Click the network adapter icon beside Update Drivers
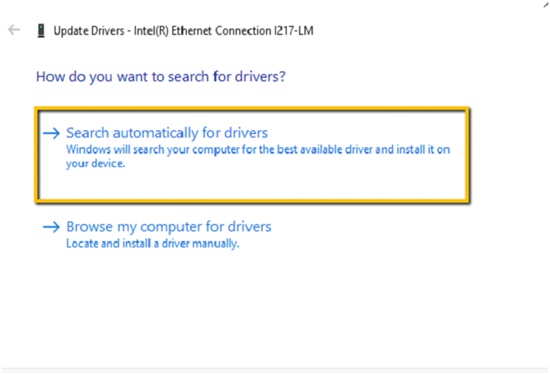The height and width of the screenshot is (375, 550). [41, 31]
